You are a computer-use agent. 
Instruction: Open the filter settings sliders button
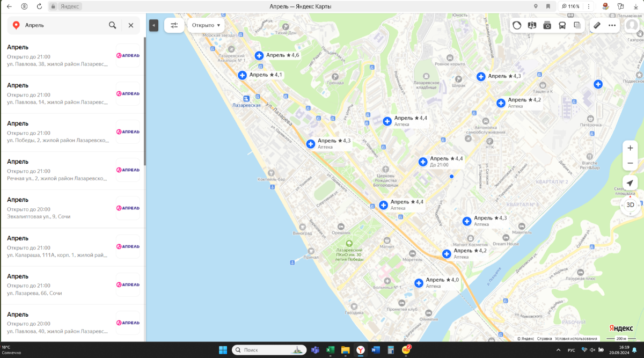174,25
